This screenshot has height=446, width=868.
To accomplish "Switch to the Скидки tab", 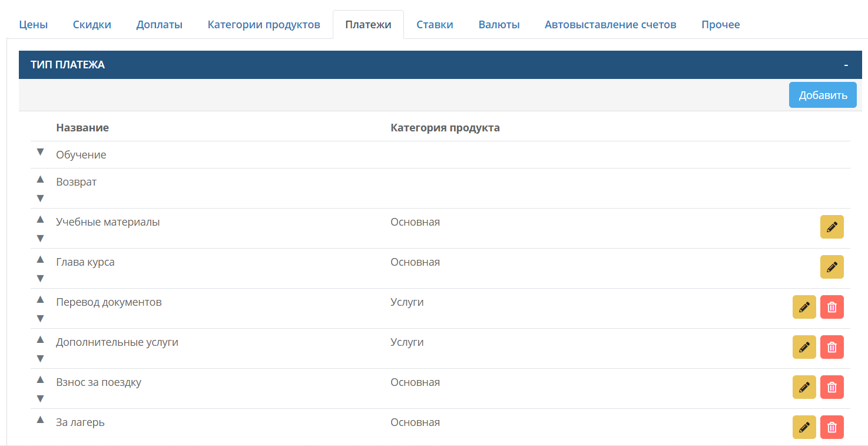I will tap(92, 25).
